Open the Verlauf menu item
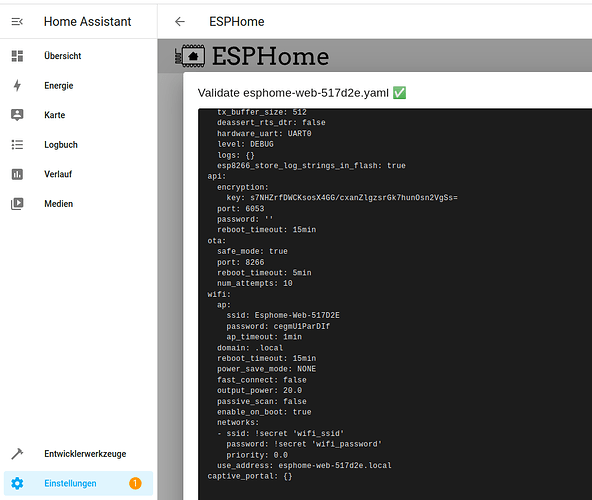This screenshot has width=592, height=500. 79,174
